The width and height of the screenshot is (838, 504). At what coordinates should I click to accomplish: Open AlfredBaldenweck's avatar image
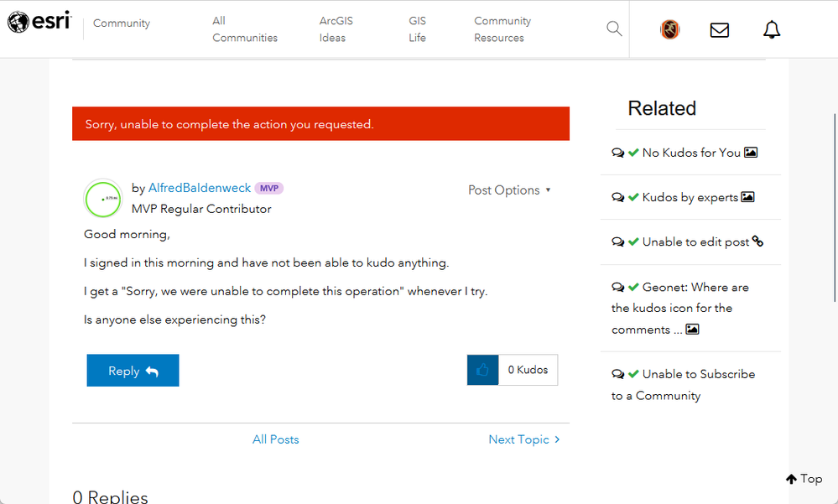pyautogui.click(x=103, y=199)
